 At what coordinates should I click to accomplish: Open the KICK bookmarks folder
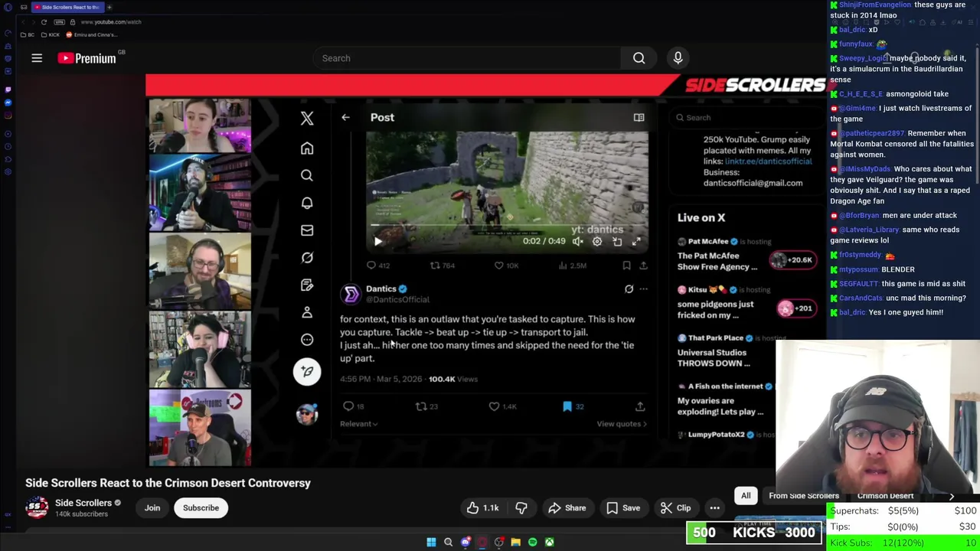(x=51, y=35)
